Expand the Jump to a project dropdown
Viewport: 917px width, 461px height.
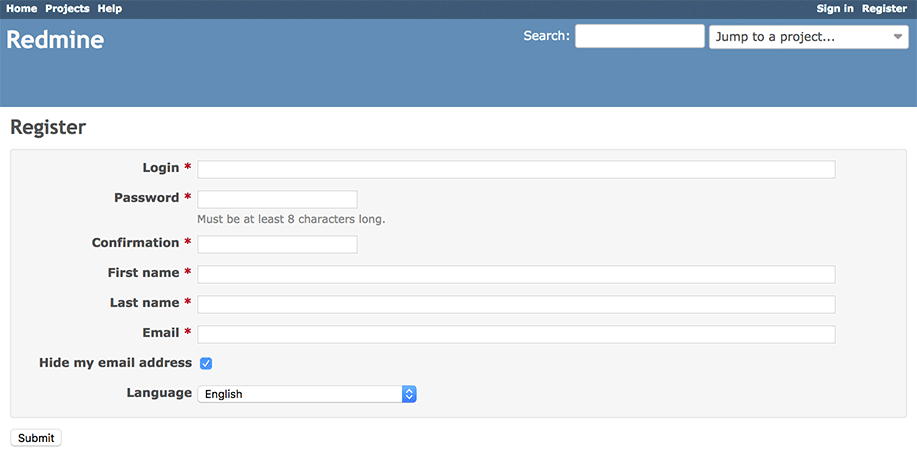tap(809, 37)
